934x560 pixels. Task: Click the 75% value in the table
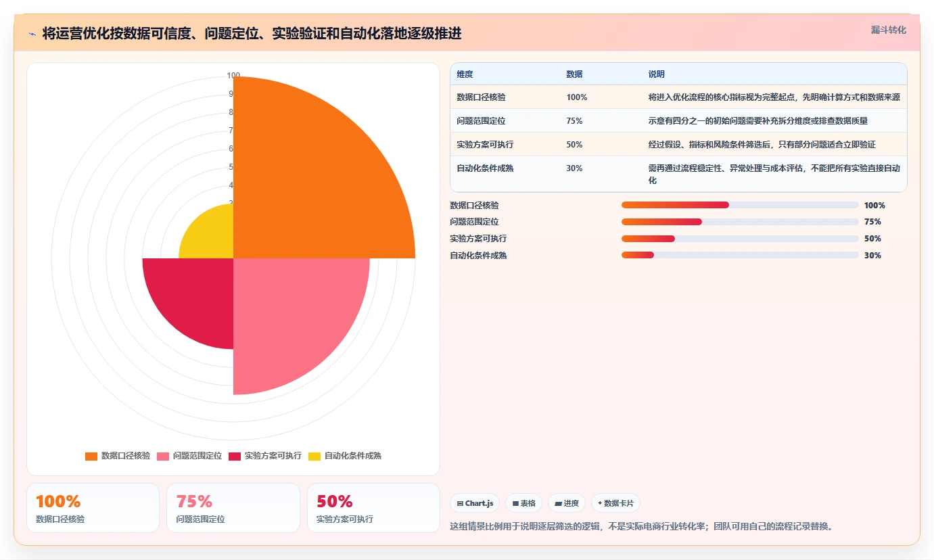(x=575, y=121)
